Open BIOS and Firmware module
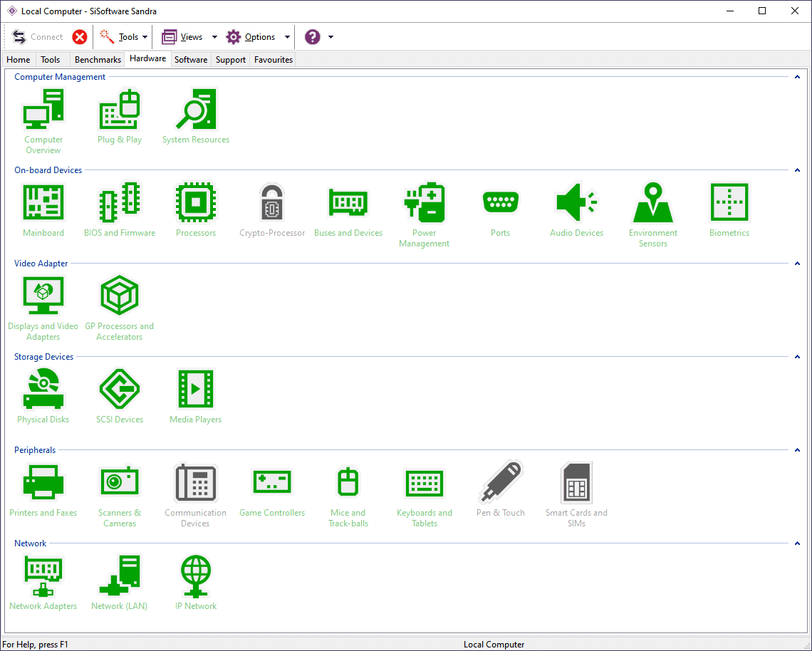Image resolution: width=812 pixels, height=651 pixels. [120, 209]
